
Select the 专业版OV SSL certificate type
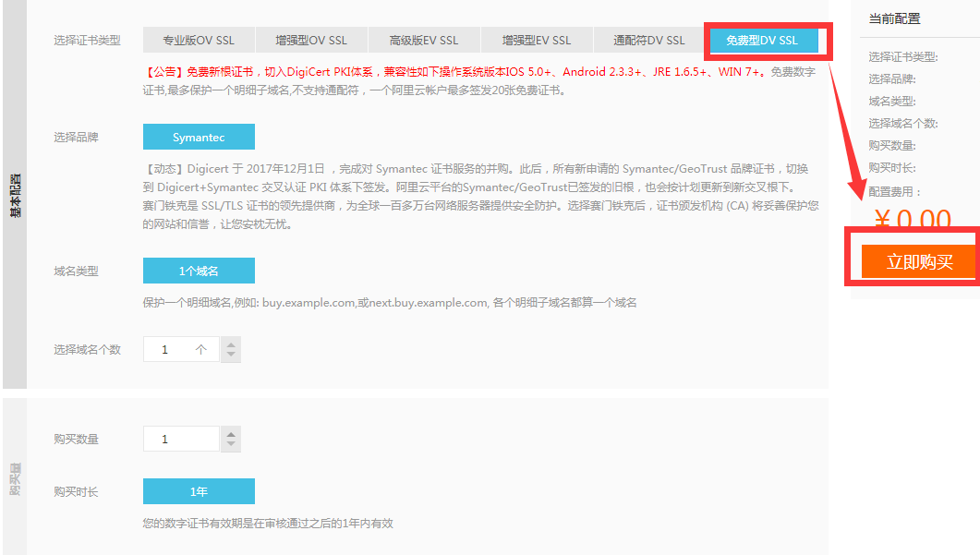tap(199, 41)
